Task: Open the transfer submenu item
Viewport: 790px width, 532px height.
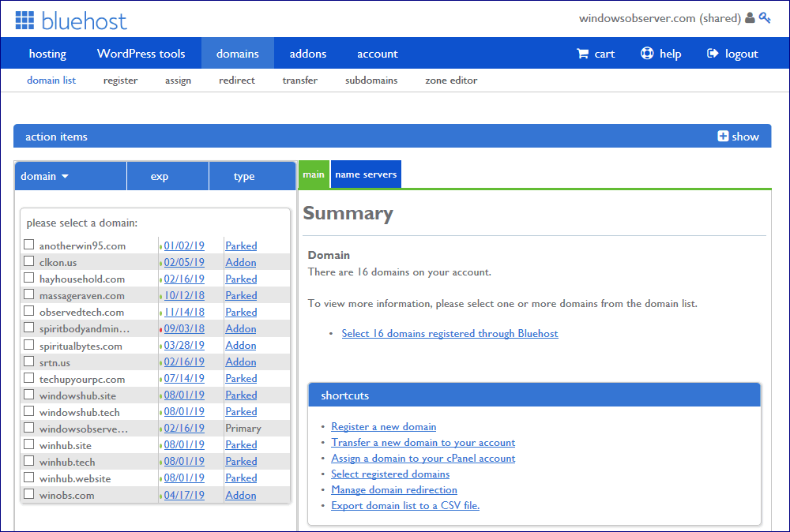Action: tap(299, 80)
